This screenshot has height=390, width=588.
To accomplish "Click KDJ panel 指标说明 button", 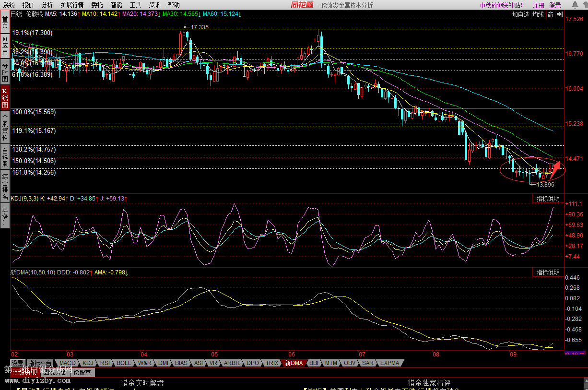I will (548, 199).
